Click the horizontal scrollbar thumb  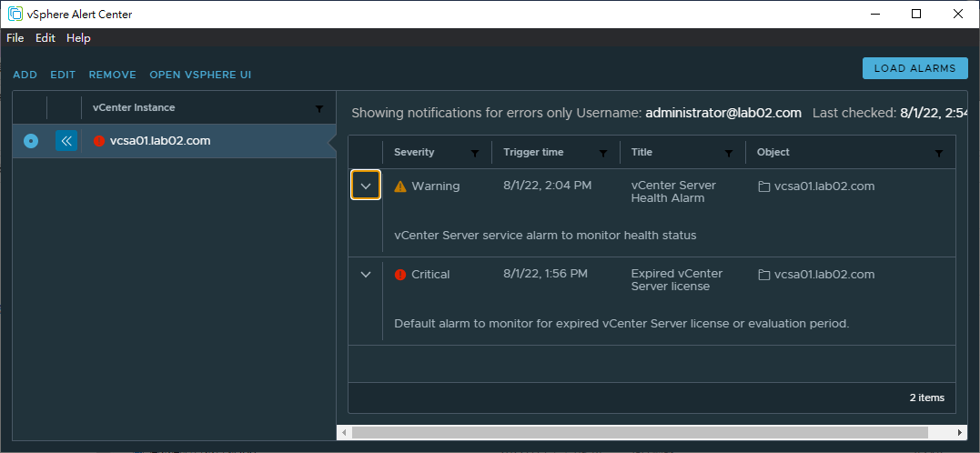[x=639, y=432]
